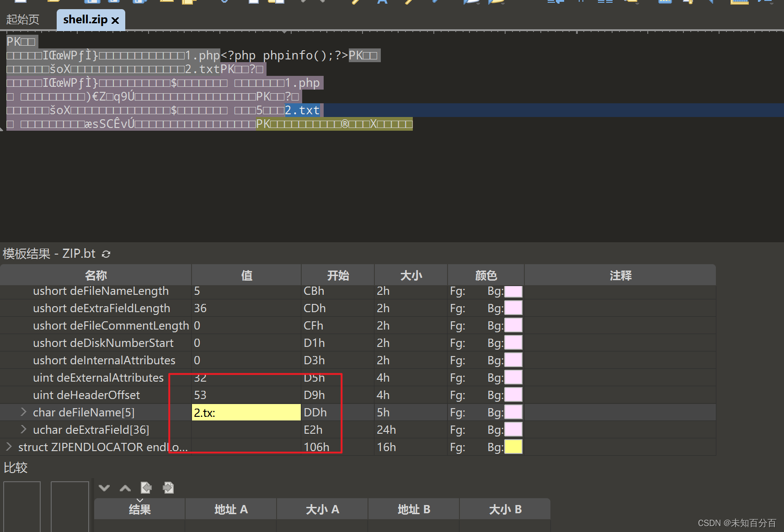Image resolution: width=784 pixels, height=532 pixels.
Task: Click the <?php phpinfo();?> text in editor
Action: [284, 55]
